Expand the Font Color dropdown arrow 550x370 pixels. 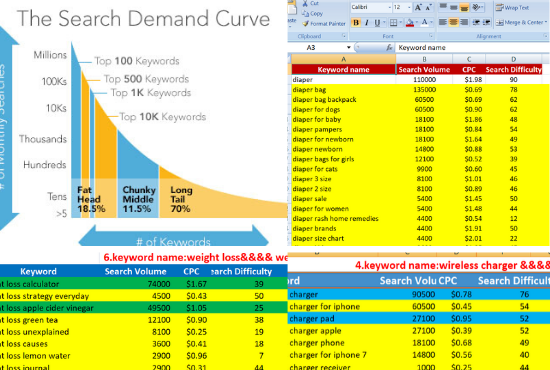coord(431,23)
